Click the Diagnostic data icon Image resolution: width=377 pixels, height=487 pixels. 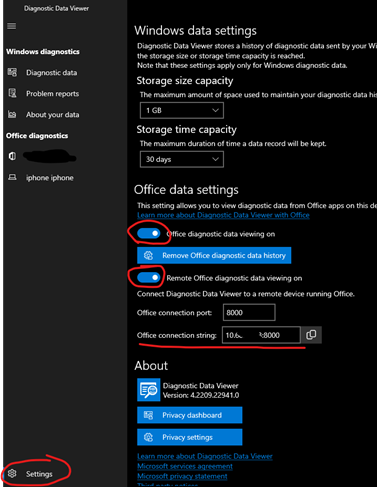[12, 72]
